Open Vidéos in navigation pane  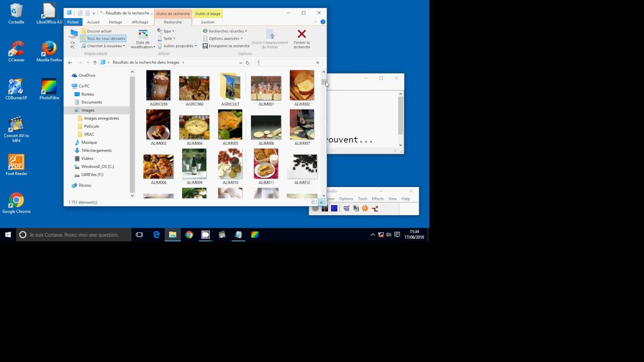tap(88, 158)
